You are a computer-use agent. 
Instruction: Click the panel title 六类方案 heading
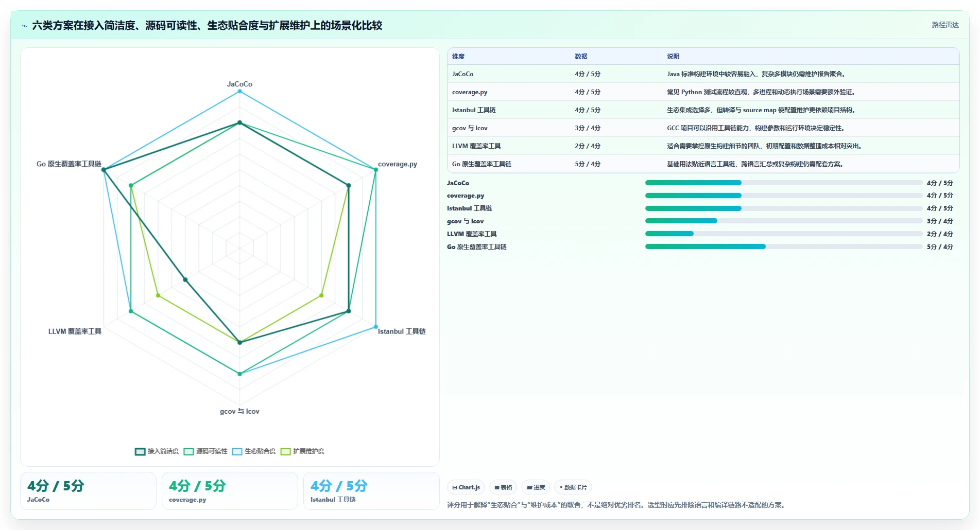[x=207, y=25]
